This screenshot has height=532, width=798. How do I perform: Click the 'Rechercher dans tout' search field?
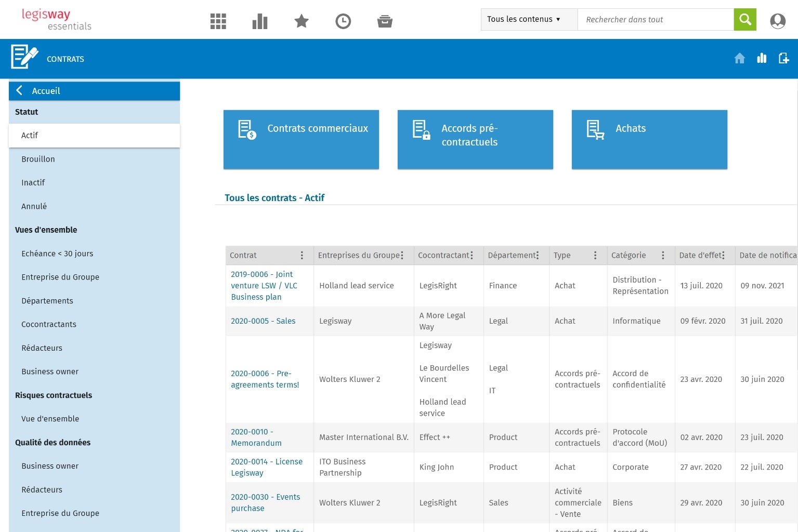click(655, 20)
